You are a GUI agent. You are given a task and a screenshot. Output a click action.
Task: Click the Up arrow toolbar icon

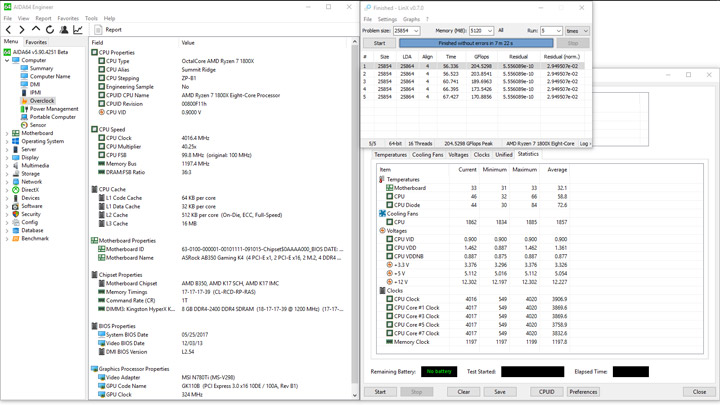coord(37,30)
